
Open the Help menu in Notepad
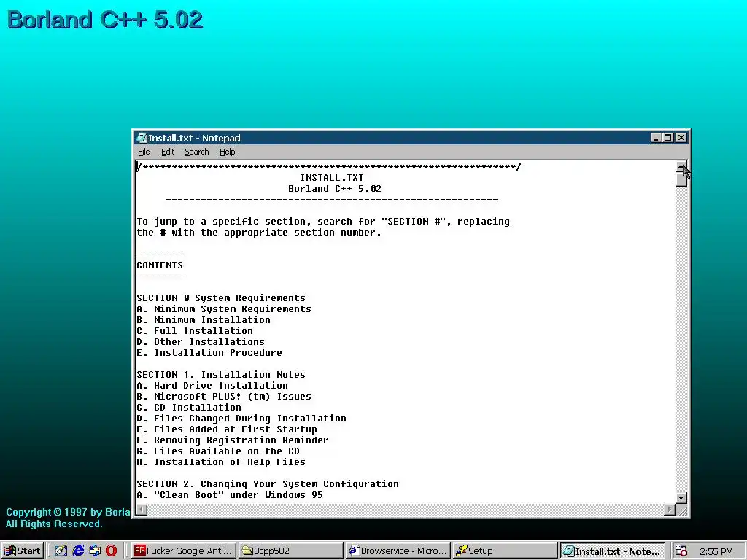[228, 152]
